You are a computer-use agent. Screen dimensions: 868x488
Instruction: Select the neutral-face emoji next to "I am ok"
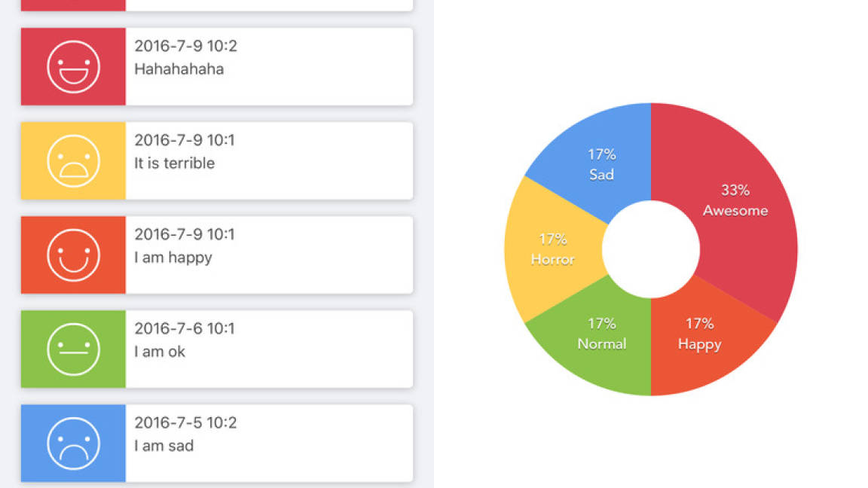[72, 349]
